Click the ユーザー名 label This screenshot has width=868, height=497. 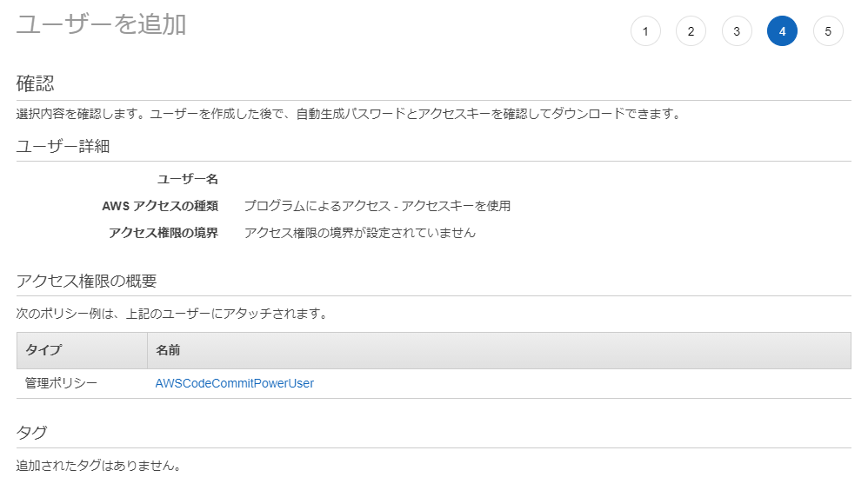coord(188,179)
